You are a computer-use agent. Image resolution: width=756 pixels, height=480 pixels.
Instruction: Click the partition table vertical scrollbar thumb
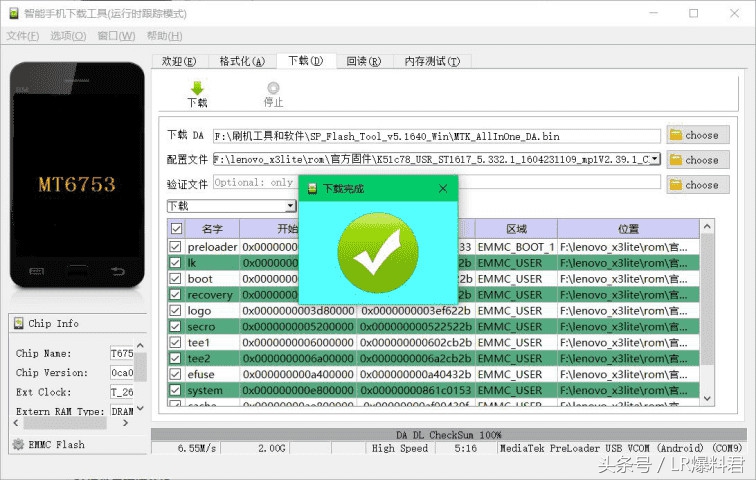click(x=707, y=299)
